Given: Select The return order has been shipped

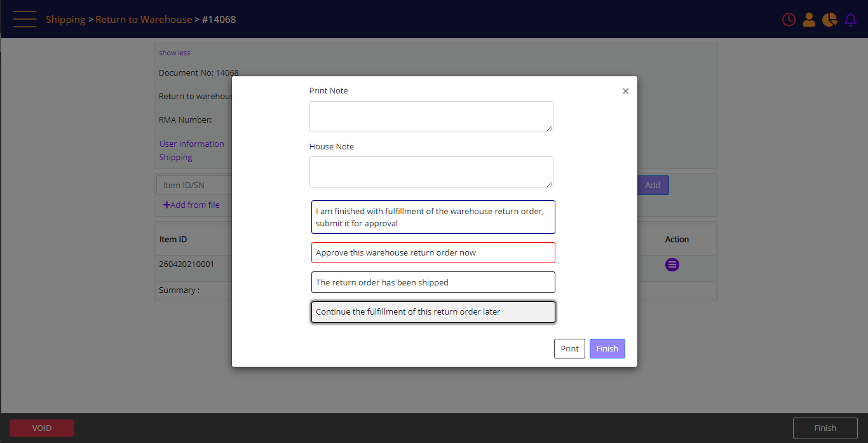Looking at the screenshot, I should pyautogui.click(x=433, y=282).
